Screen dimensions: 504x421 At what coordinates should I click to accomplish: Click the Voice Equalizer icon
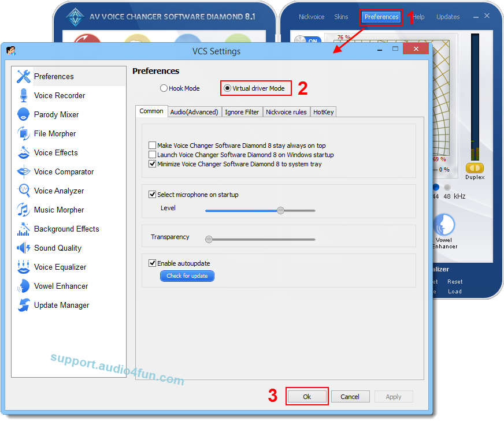24,267
